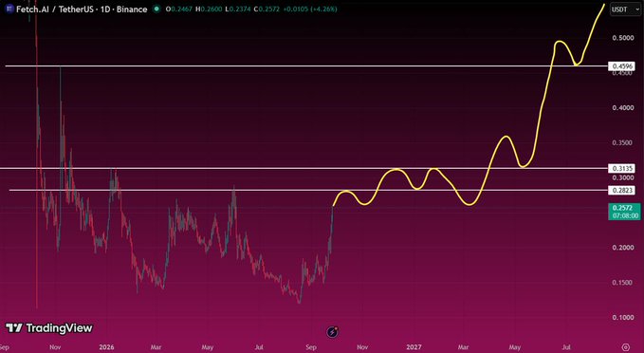
Task: Click the 2027 label on time axis
Action: [414, 347]
